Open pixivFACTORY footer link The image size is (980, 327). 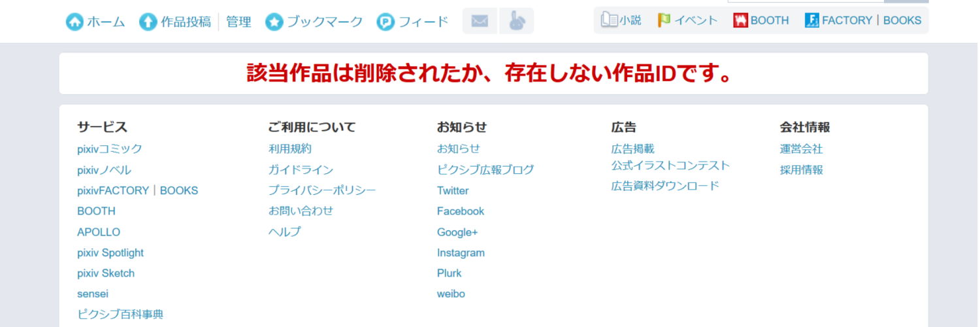(x=113, y=191)
